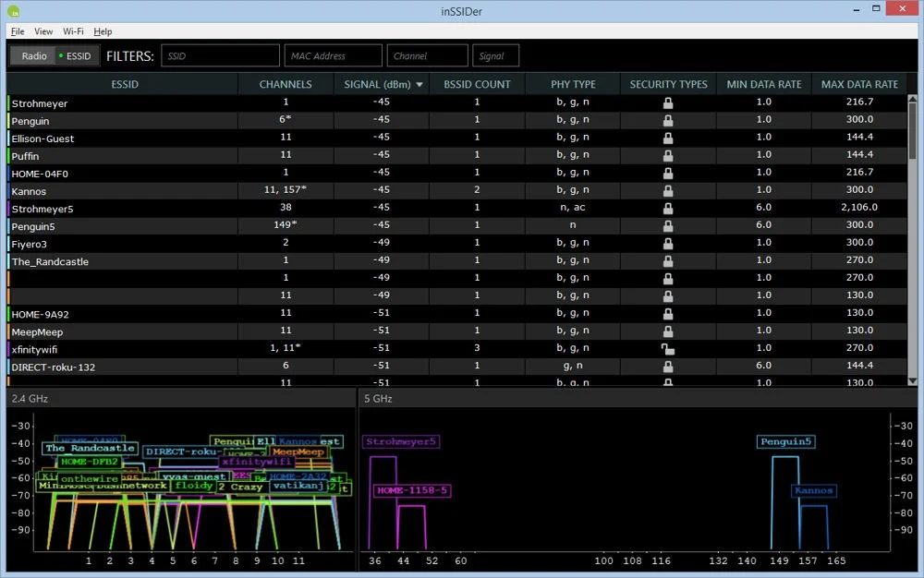
Task: Click the lock icon on the Puffin row
Action: pos(667,155)
